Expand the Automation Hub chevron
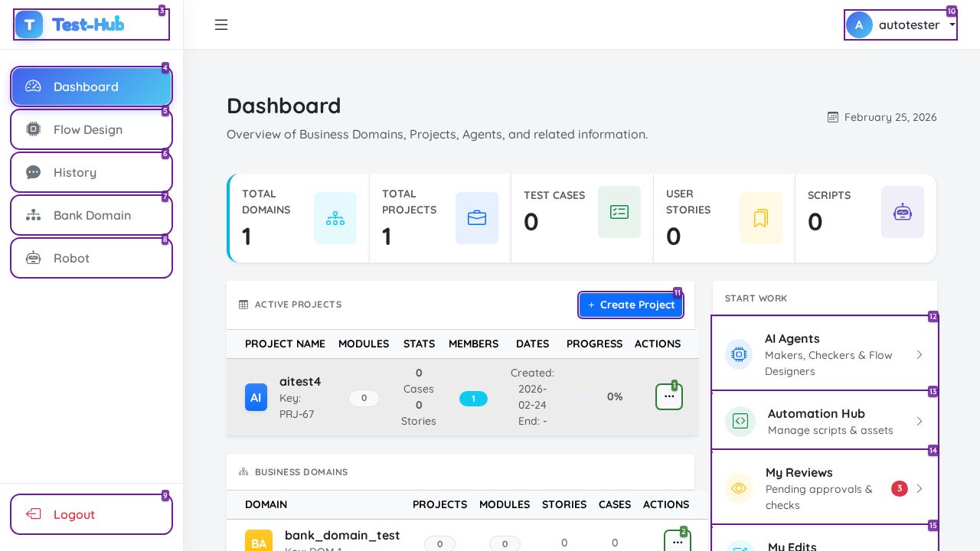The width and height of the screenshot is (980, 551). pos(920,421)
